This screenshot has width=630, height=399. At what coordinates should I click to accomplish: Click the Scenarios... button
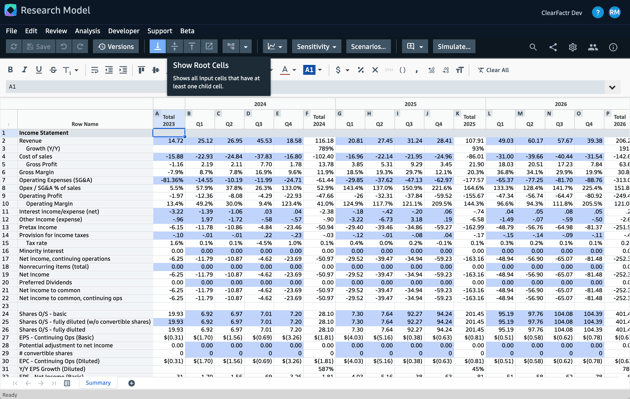368,47
